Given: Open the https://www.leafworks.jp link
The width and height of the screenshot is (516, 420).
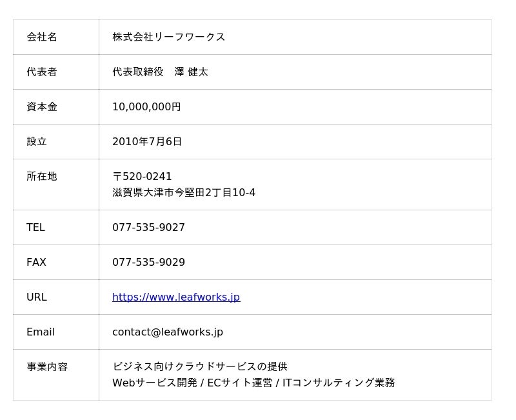Looking at the screenshot, I should pyautogui.click(x=175, y=297).
